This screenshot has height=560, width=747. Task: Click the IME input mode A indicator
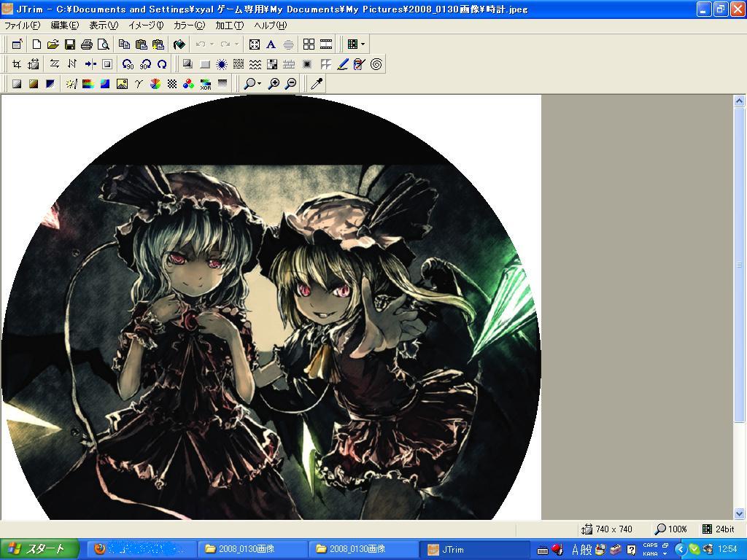(575, 550)
